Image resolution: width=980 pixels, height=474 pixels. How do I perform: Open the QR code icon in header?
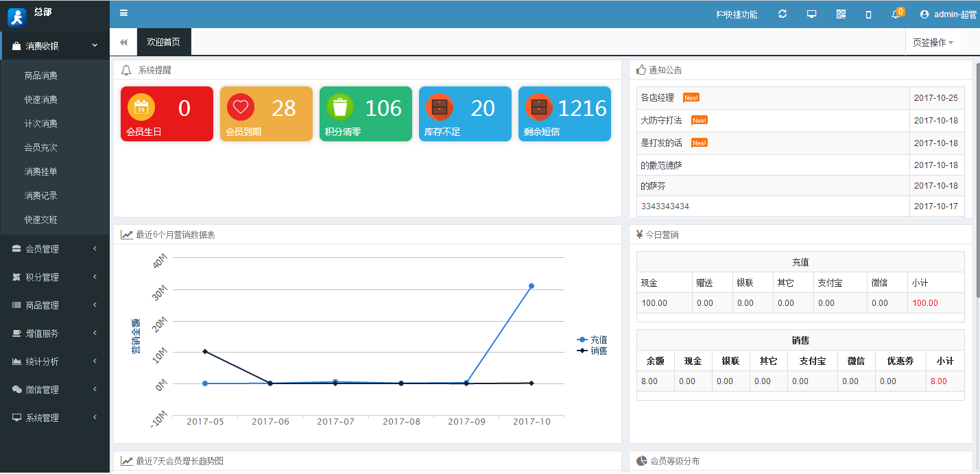click(x=841, y=14)
